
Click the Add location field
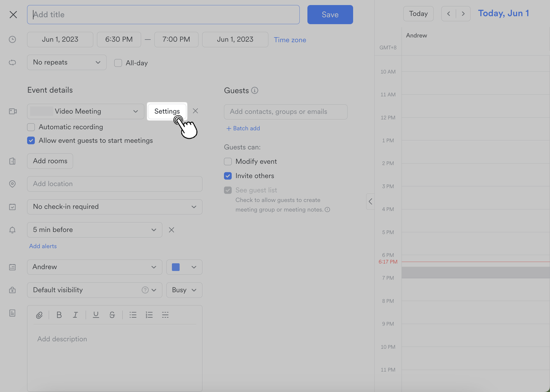115,184
